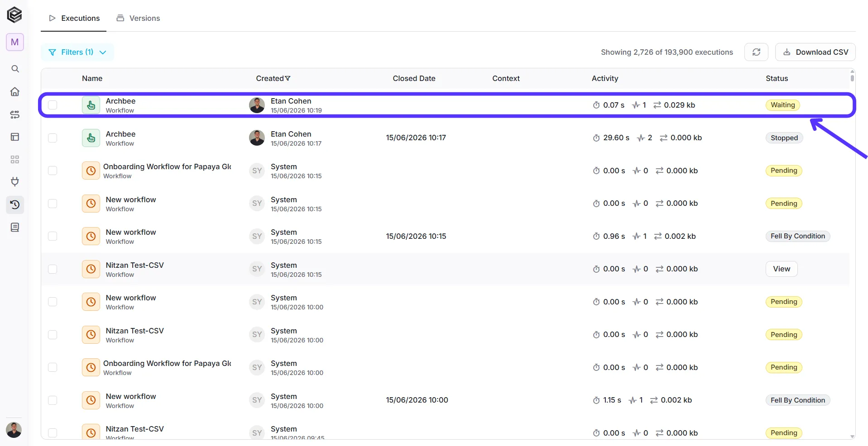The width and height of the screenshot is (868, 446).
Task: Select checkbox for Nitzan Test-CSV 10:00 row
Action: pyautogui.click(x=53, y=335)
